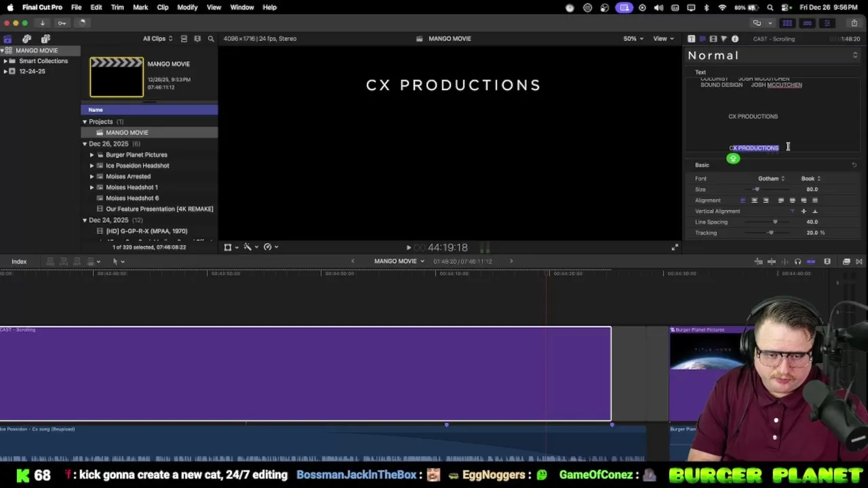This screenshot has width=868, height=488.
Task: Reset the Basic section parameters
Action: point(854,165)
